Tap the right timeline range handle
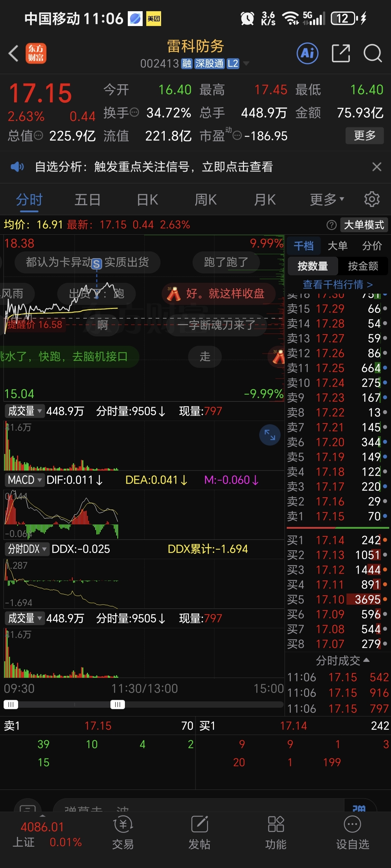391x868 pixels. click(x=118, y=704)
